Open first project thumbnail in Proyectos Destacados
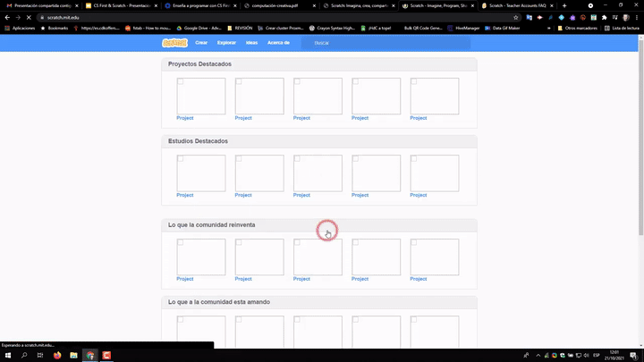The image size is (644, 362). (200, 96)
